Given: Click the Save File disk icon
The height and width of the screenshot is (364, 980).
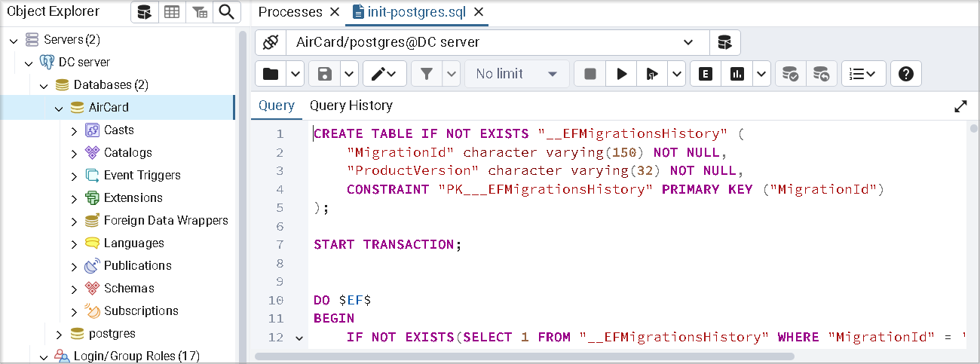Looking at the screenshot, I should click(325, 74).
